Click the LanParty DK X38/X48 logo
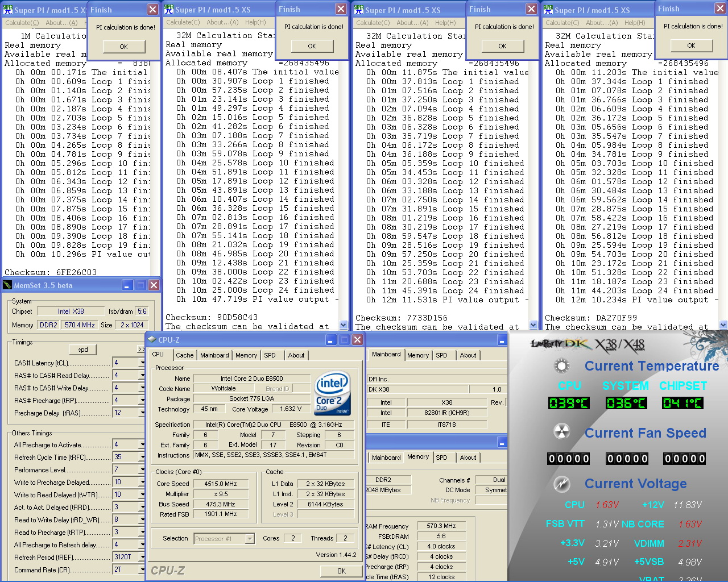The image size is (728, 582). pos(587,344)
